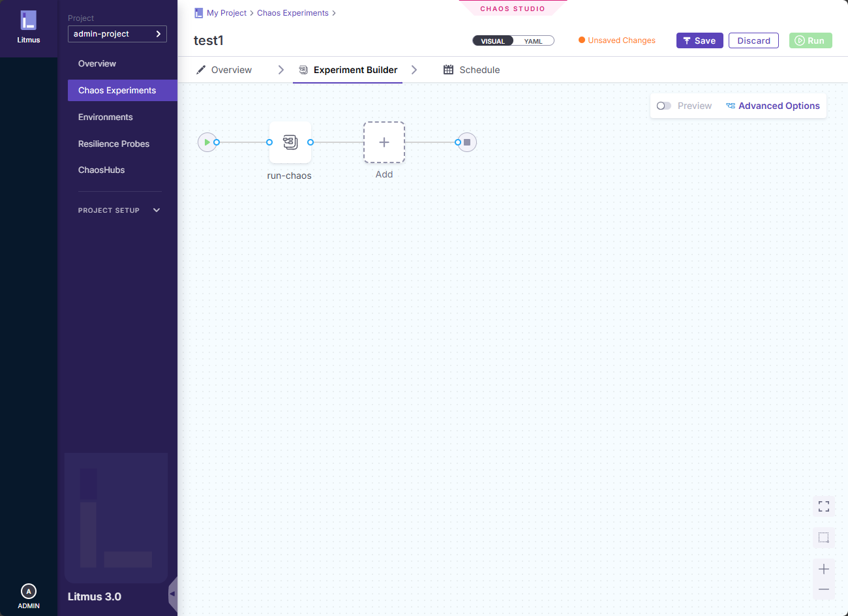Save the experiment
This screenshot has height=616, width=848.
[x=700, y=40]
